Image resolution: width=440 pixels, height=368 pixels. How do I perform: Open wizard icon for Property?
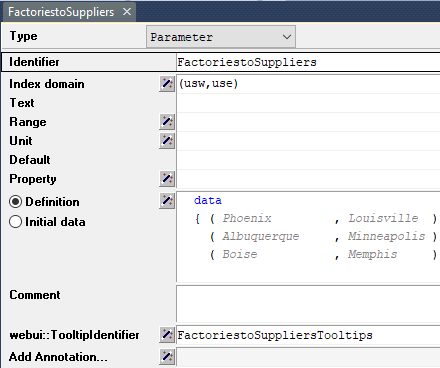[167, 179]
